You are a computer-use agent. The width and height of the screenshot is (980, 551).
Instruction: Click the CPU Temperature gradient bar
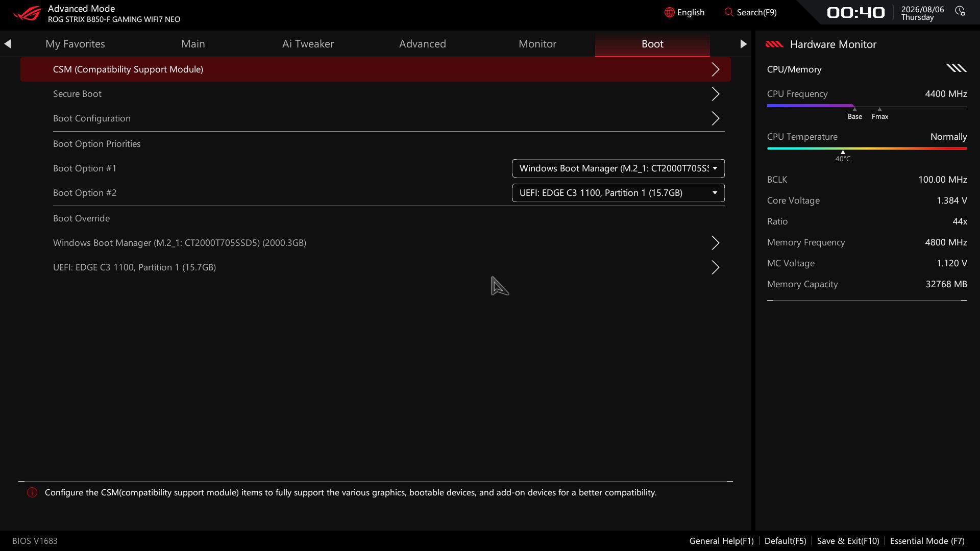[867, 148]
